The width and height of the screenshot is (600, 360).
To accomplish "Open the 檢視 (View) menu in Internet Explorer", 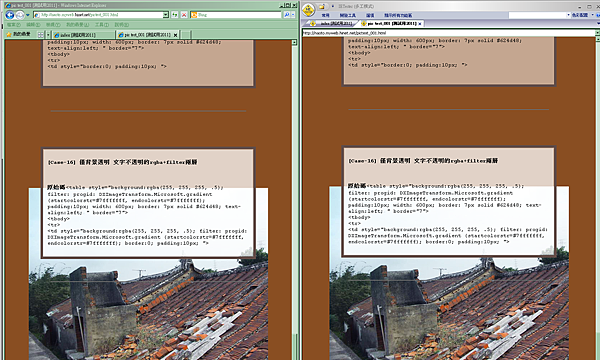I will pyautogui.click(x=53, y=24).
